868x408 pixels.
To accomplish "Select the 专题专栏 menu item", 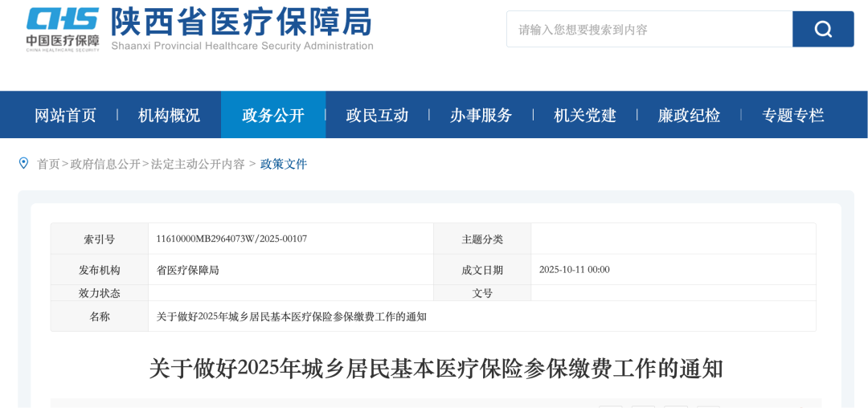I will [x=792, y=115].
